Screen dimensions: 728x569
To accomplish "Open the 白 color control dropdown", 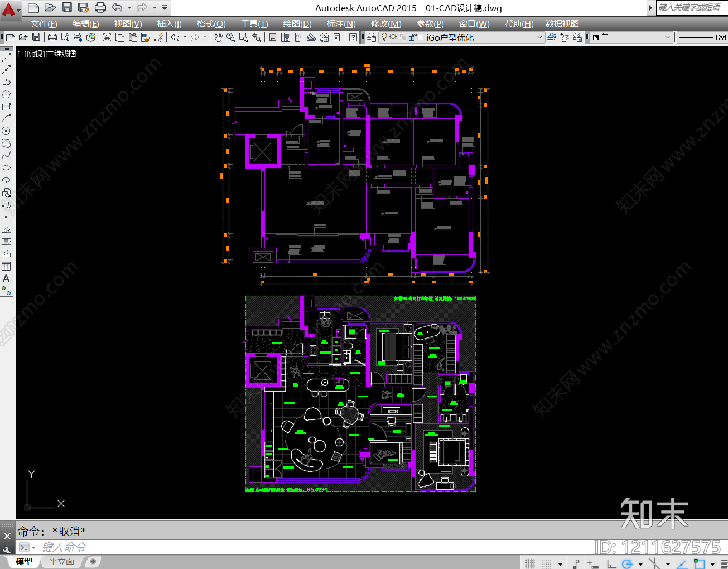I will 632,37.
